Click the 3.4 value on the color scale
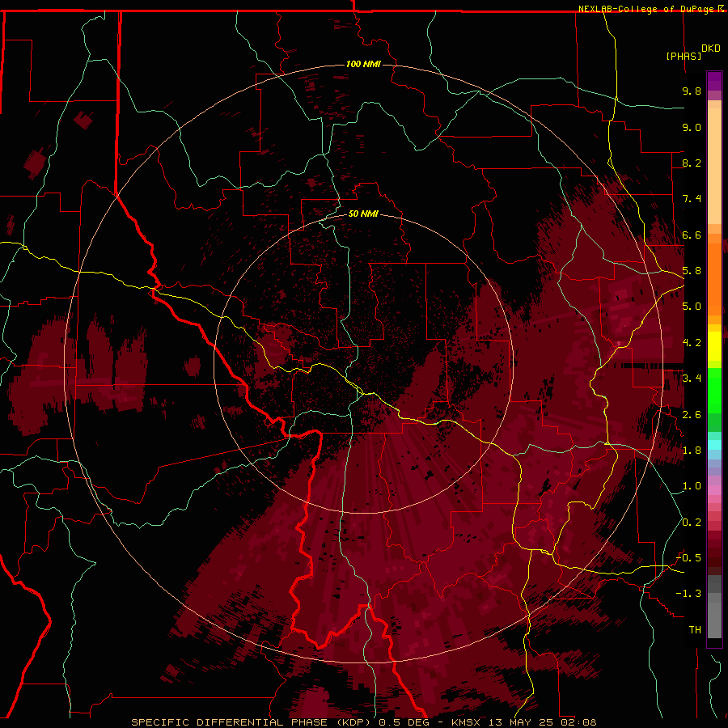728x728 pixels. [692, 379]
